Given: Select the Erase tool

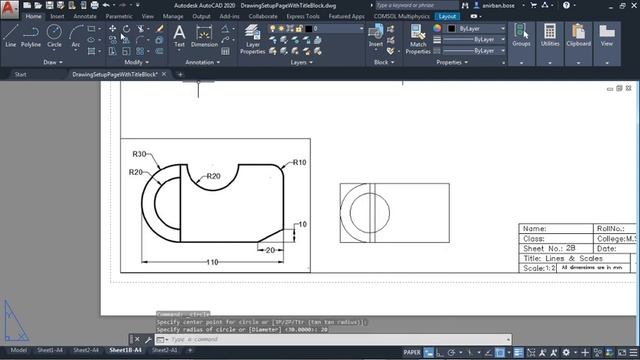Looking at the screenshot, I should 160,29.
